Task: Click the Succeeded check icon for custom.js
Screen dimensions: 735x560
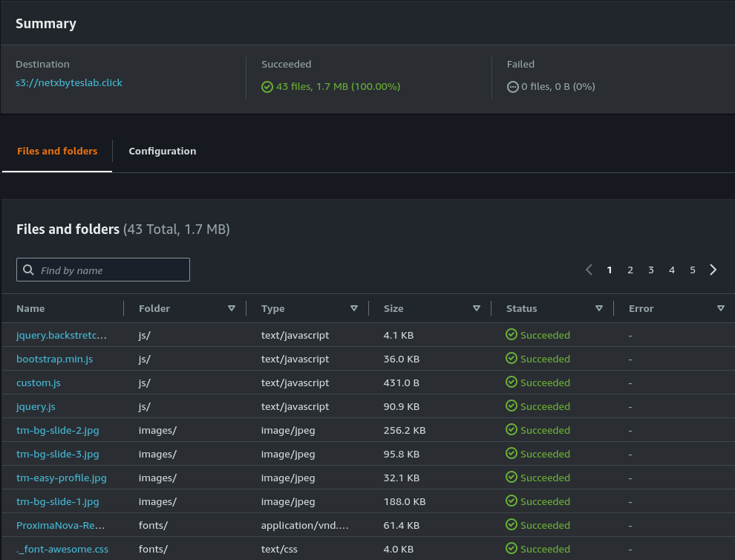Action: 512,382
